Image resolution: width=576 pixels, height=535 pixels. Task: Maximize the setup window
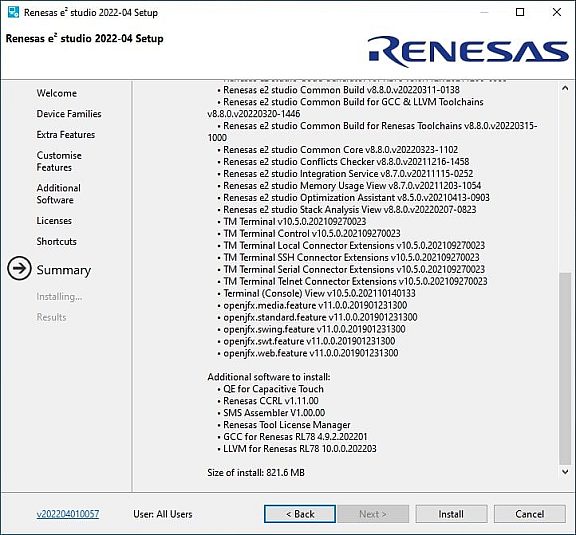coord(520,12)
